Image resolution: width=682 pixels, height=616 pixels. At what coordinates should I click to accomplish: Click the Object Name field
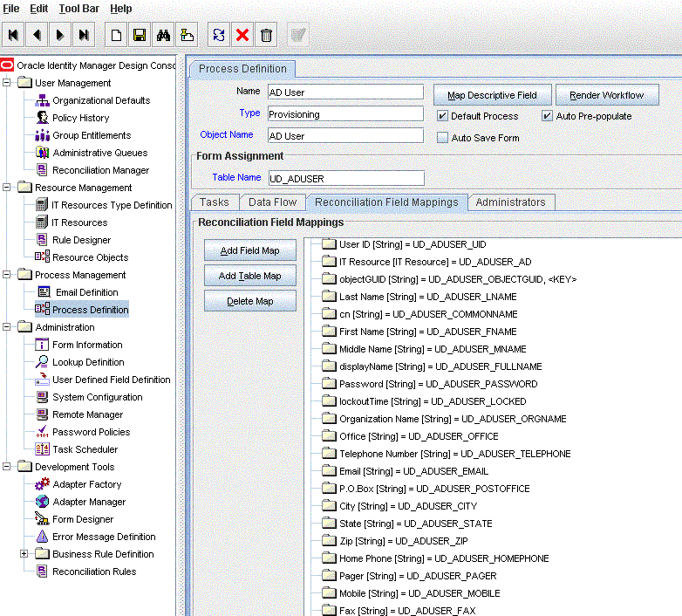tap(345, 136)
